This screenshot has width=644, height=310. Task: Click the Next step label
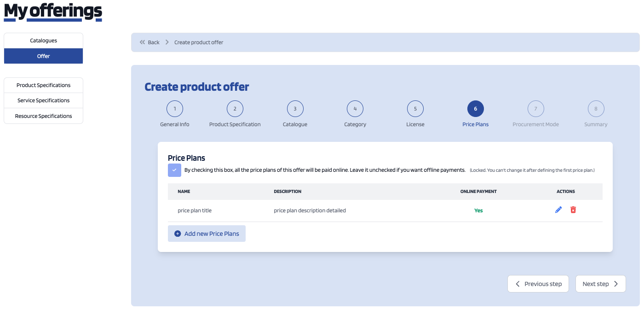[x=596, y=284]
